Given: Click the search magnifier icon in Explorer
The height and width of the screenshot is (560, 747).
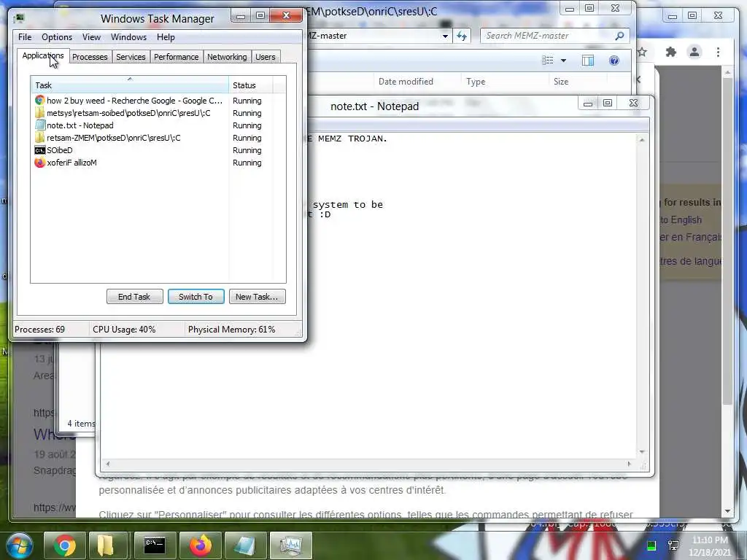Looking at the screenshot, I should coord(619,36).
